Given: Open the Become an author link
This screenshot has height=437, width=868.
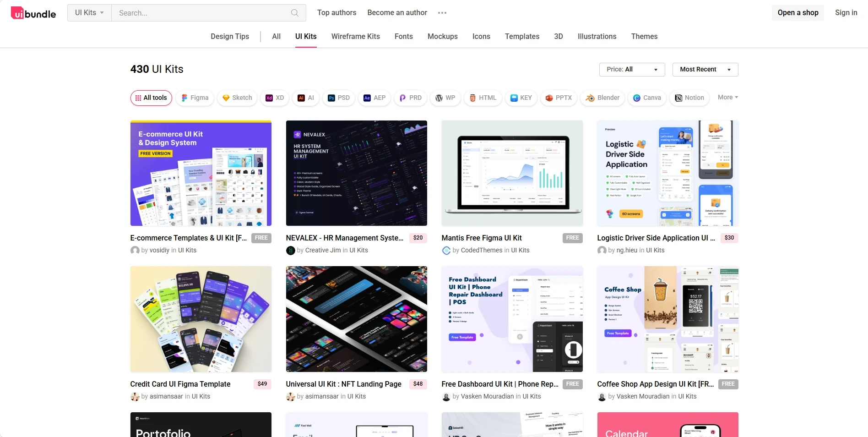Looking at the screenshot, I should (x=397, y=13).
